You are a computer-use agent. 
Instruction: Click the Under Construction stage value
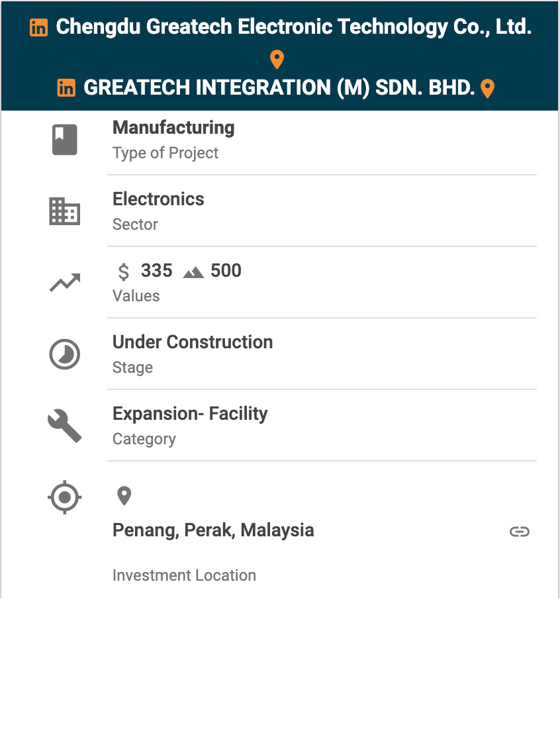(193, 342)
